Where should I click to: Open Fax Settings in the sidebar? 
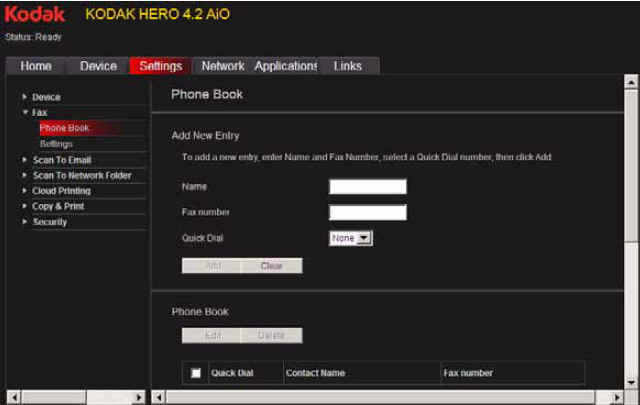pos(56,144)
